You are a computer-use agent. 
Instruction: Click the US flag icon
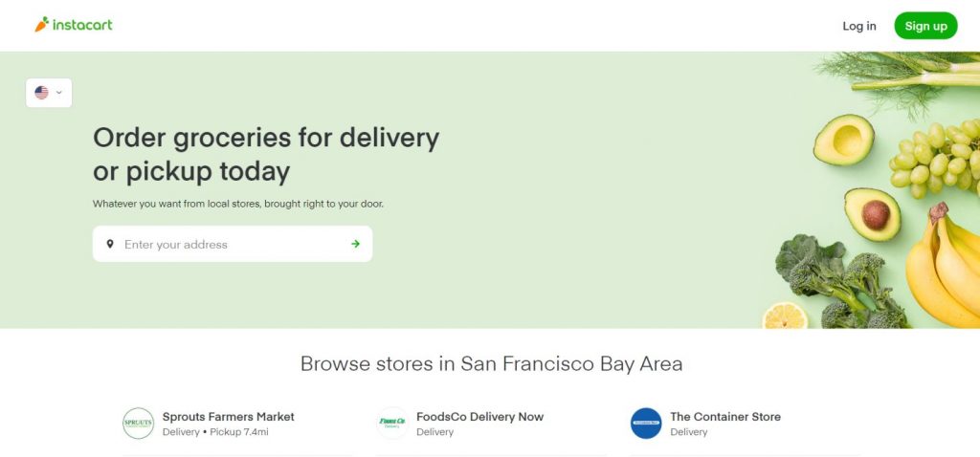[42, 93]
